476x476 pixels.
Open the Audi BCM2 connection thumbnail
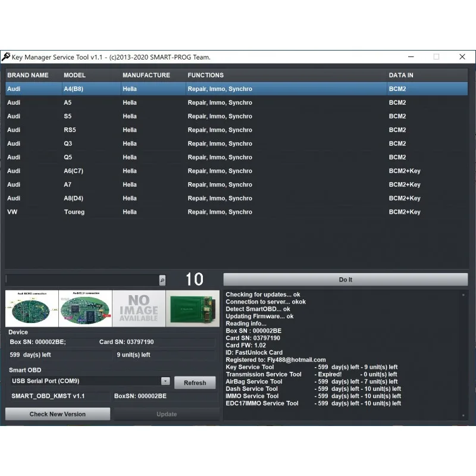coord(32,308)
